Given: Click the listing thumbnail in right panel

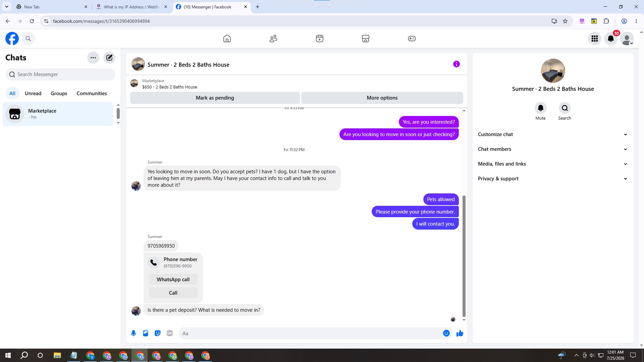Looking at the screenshot, I should tap(553, 71).
